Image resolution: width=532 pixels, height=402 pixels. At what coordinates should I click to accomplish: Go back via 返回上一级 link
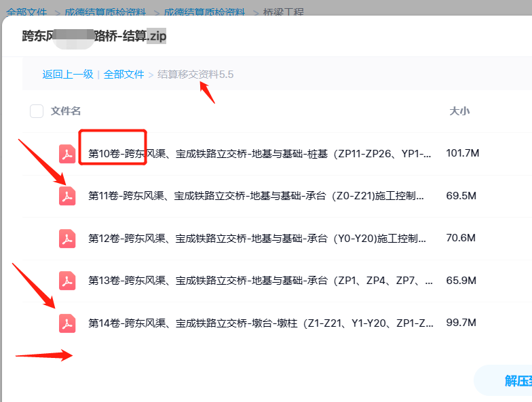click(68, 75)
